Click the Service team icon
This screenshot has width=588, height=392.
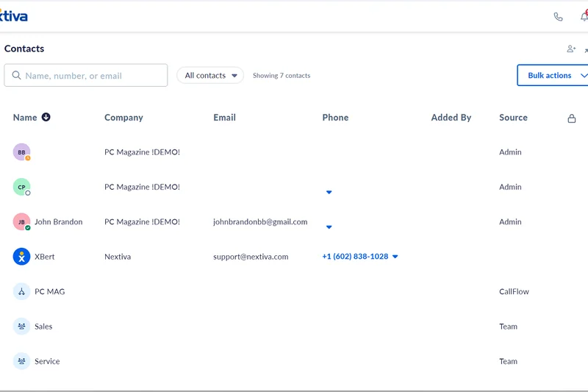click(x=21, y=361)
